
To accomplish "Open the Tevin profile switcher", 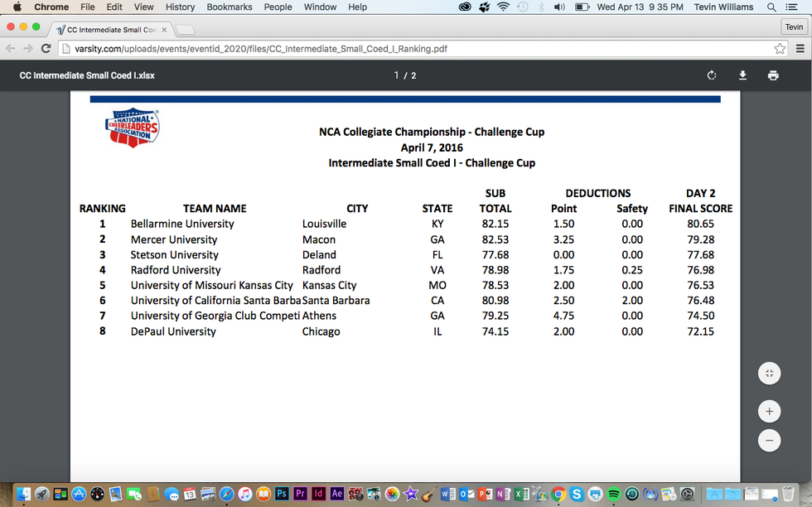I will [x=794, y=27].
